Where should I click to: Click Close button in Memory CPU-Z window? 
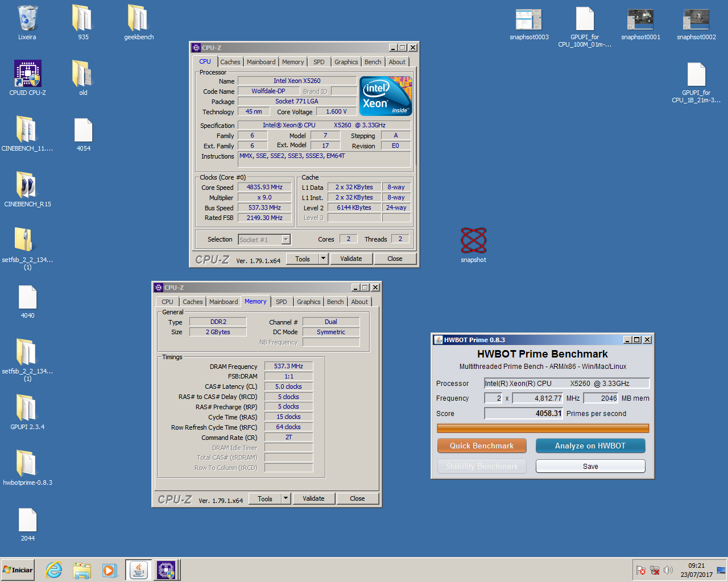pyautogui.click(x=357, y=498)
